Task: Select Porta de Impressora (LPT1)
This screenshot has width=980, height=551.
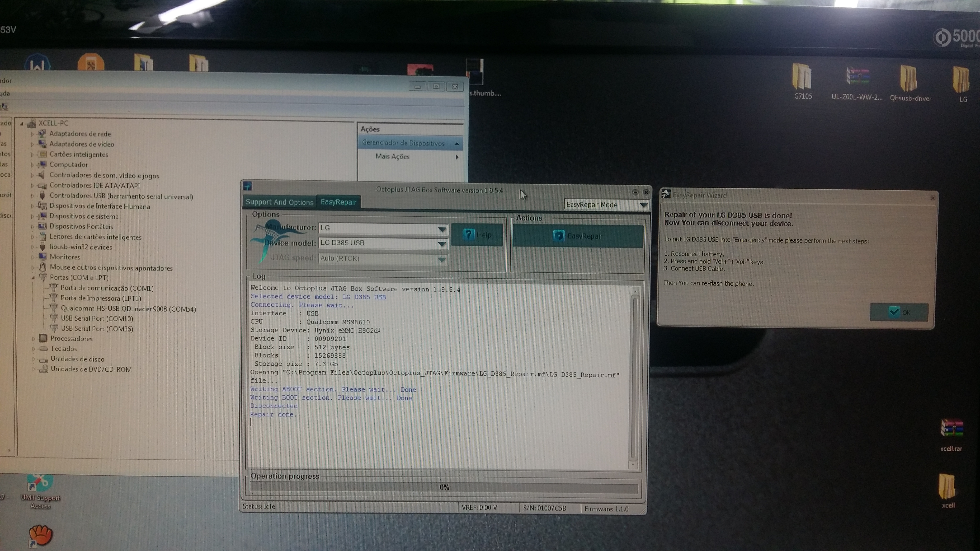Action: click(101, 298)
